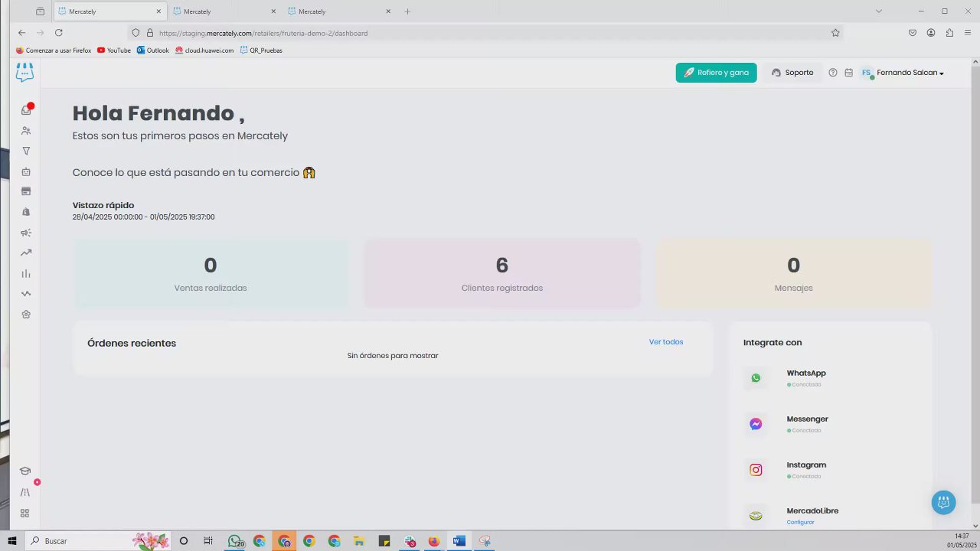Bookmark this page with star icon

click(x=835, y=33)
